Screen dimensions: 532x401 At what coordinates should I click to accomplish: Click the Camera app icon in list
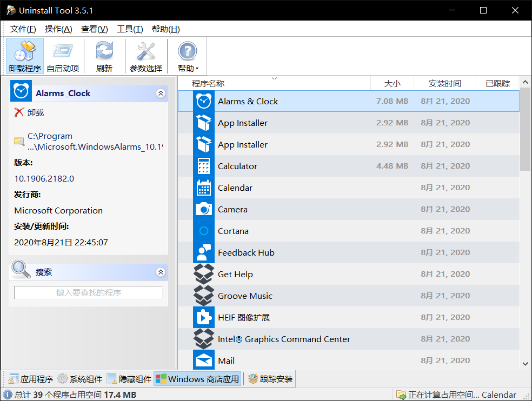204,210
